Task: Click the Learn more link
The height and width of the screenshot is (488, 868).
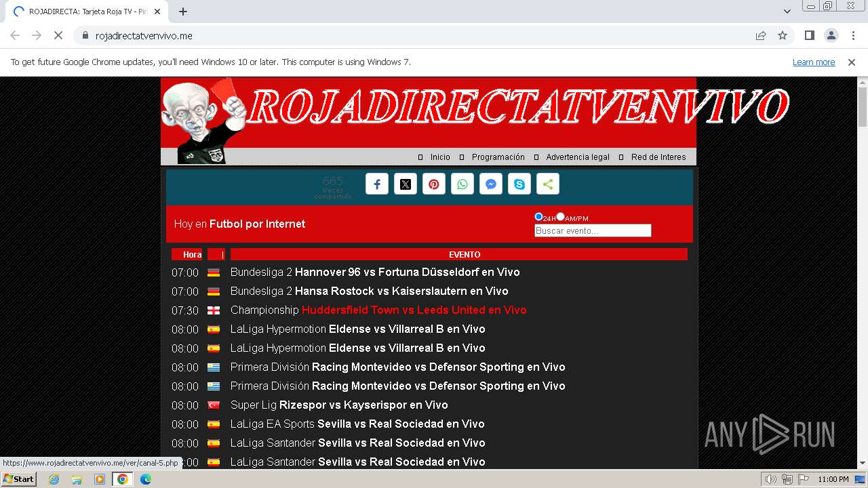Action: pos(814,62)
